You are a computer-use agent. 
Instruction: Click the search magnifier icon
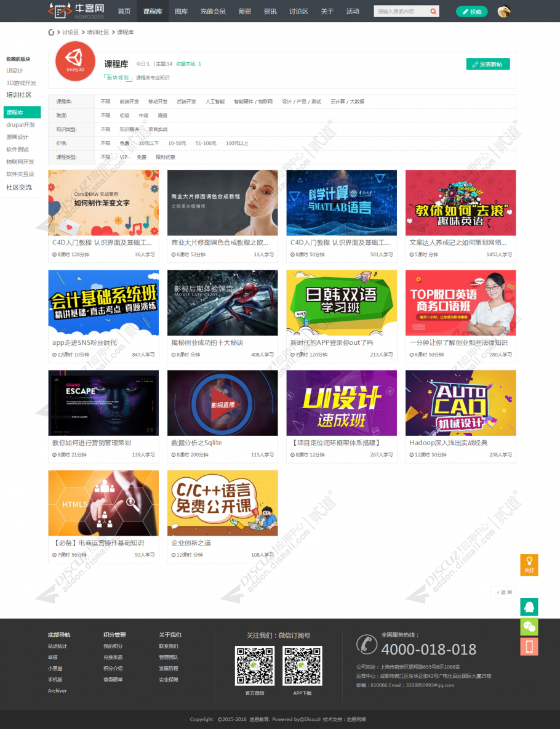(x=433, y=11)
